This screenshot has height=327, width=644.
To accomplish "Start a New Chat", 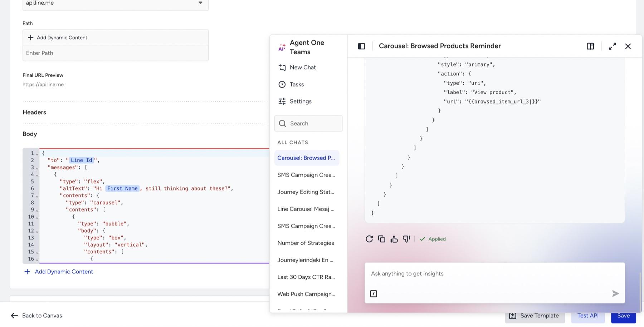I will 297,68.
